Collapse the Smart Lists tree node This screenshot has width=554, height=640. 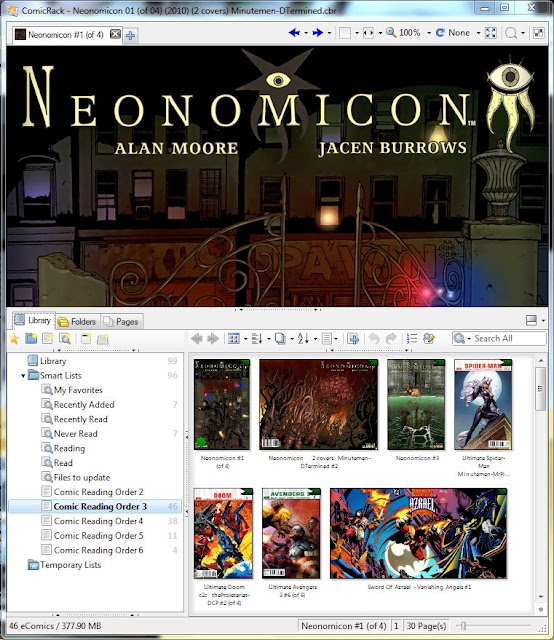23,376
